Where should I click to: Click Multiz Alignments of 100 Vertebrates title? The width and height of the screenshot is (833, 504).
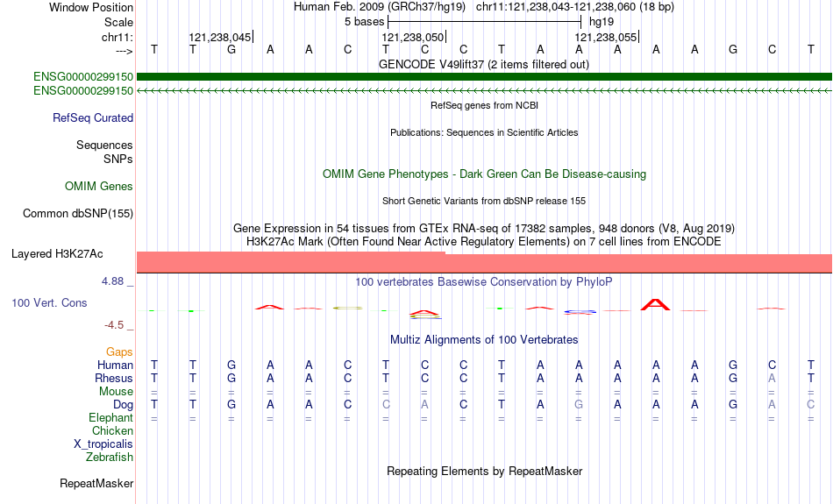click(484, 340)
